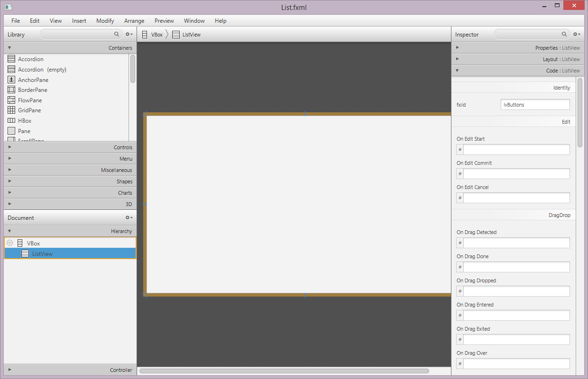Click the # button beside On Edit Start
588x379 pixels.
tap(459, 149)
